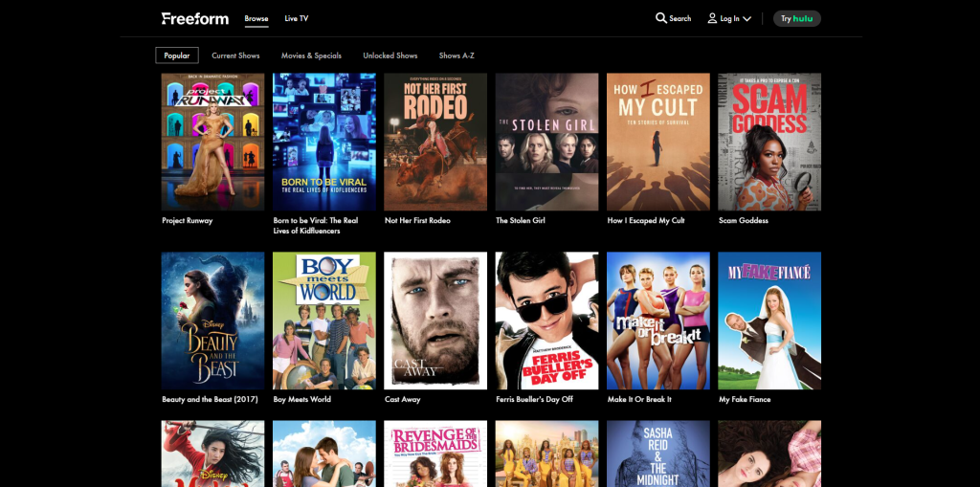Open Not Her First Rodeo poster
This screenshot has width=980, height=487.
point(435,142)
